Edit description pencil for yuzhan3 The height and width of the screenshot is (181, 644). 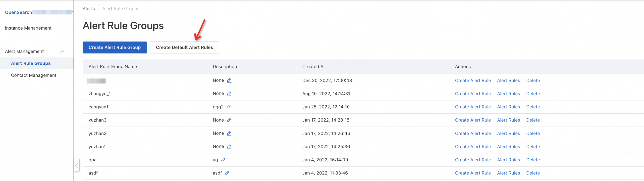(x=229, y=120)
